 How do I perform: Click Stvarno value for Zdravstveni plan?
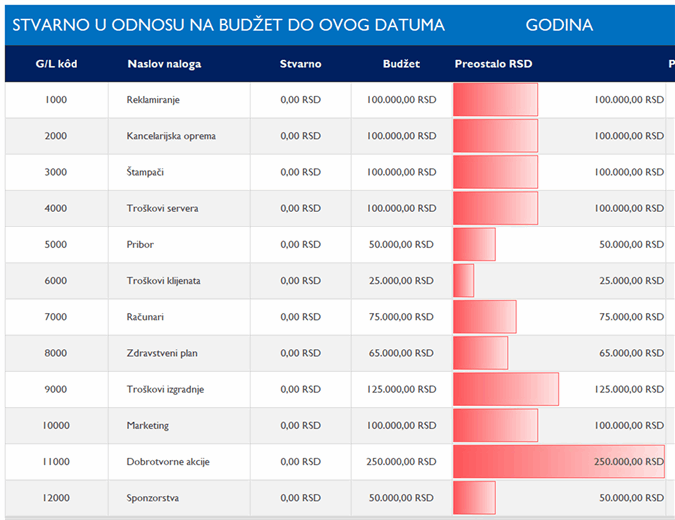(x=300, y=352)
